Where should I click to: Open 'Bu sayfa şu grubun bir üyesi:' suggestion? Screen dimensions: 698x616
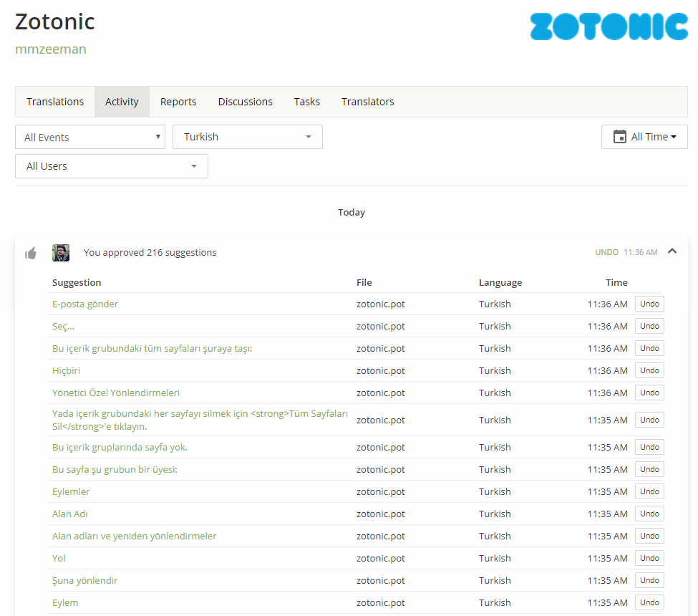[x=115, y=469]
